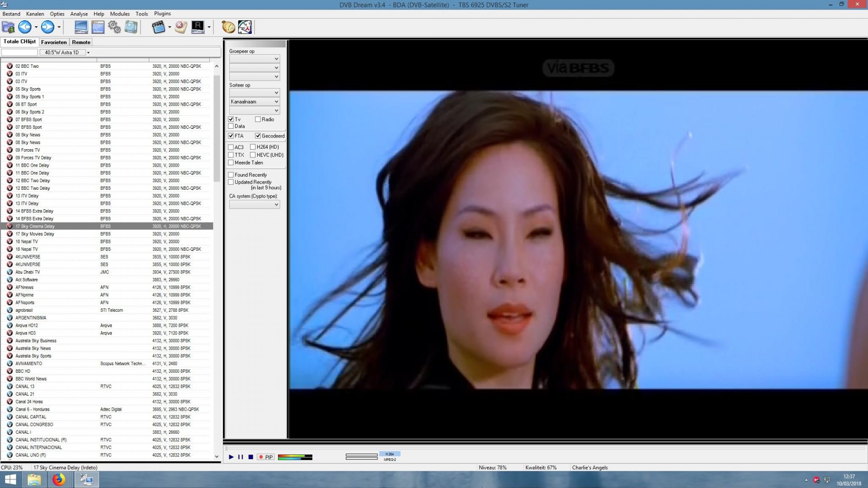This screenshot has height=488, width=868.
Task: Click the red X delete icon
Action: (180, 27)
